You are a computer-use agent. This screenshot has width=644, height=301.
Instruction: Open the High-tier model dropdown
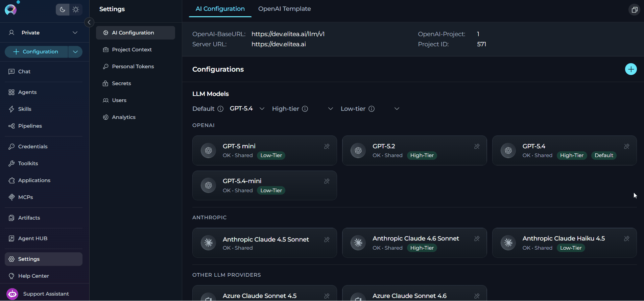point(330,109)
